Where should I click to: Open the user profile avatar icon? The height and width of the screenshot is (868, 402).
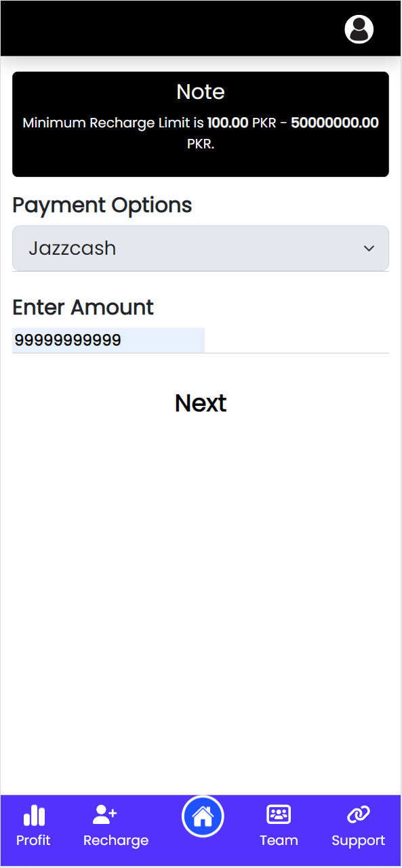pos(359,29)
